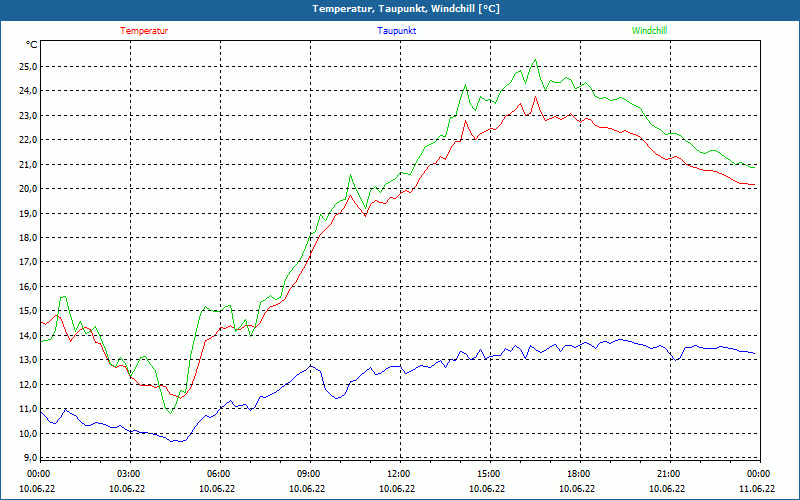Click the "10.06.22" date beneath 12:00
800x500 pixels.
(398, 488)
